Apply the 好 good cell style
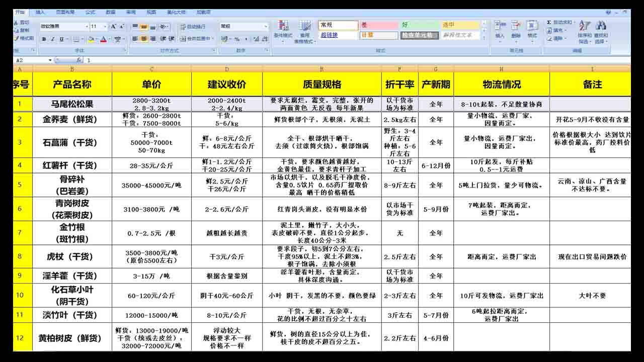Image resolution: width=644 pixels, height=362 pixels. click(420, 25)
